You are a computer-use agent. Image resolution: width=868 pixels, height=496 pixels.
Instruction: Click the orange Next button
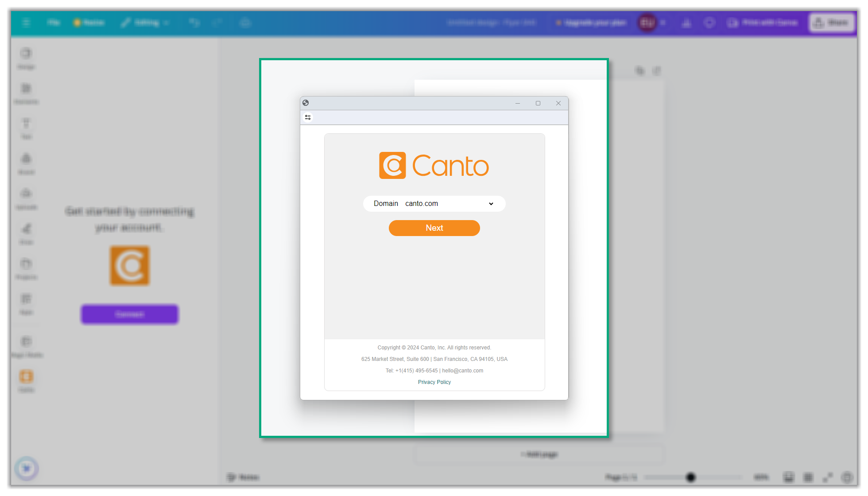[434, 228]
